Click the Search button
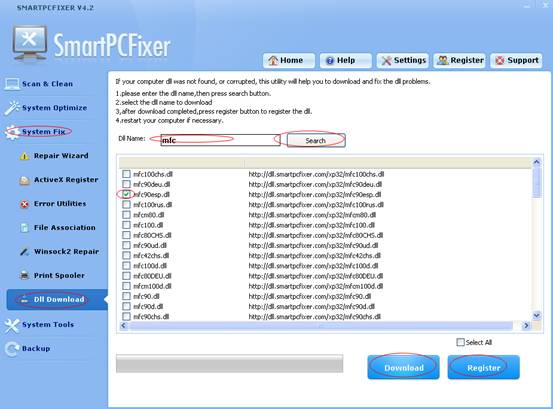Viewport: 553px width, 409px height. click(316, 140)
